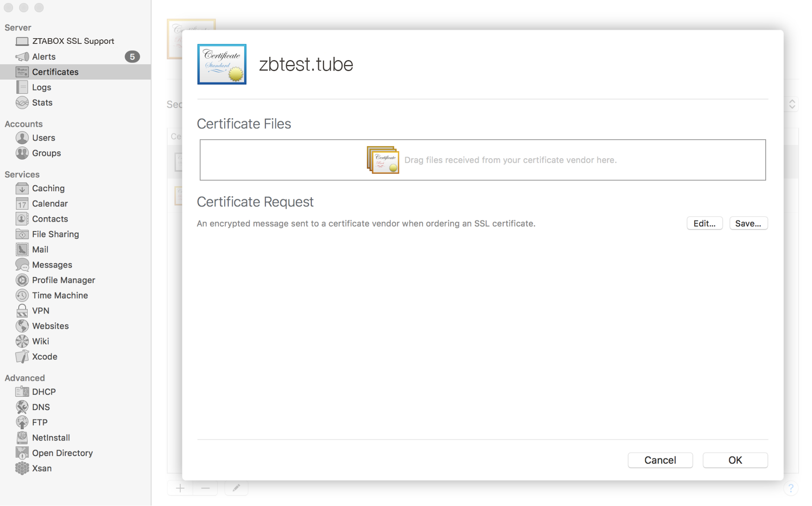Image resolution: width=812 pixels, height=506 pixels.
Task: Select the Stats icon in sidebar
Action: coord(22,103)
